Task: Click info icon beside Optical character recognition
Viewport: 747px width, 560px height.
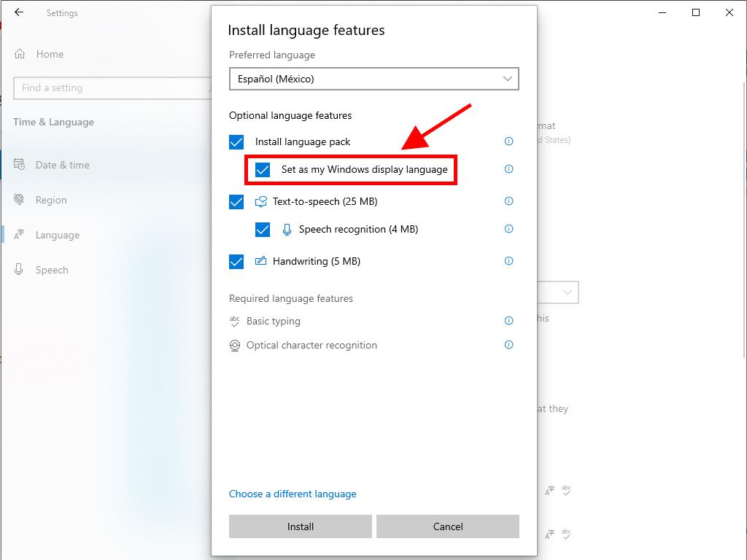Action: (509, 345)
